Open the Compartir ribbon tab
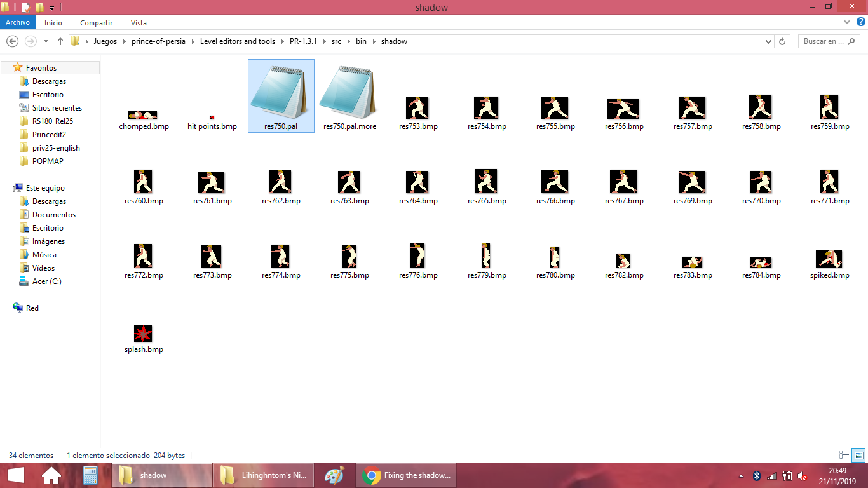 (97, 22)
